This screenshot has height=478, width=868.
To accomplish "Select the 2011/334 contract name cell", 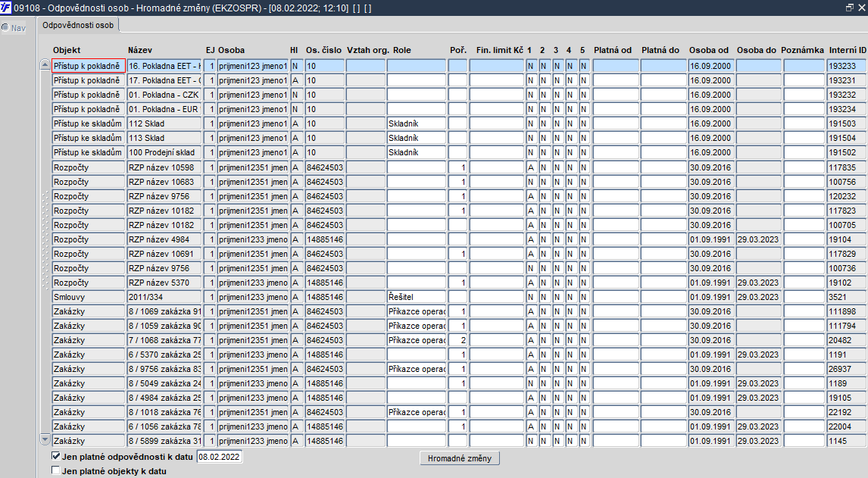I will click(164, 297).
